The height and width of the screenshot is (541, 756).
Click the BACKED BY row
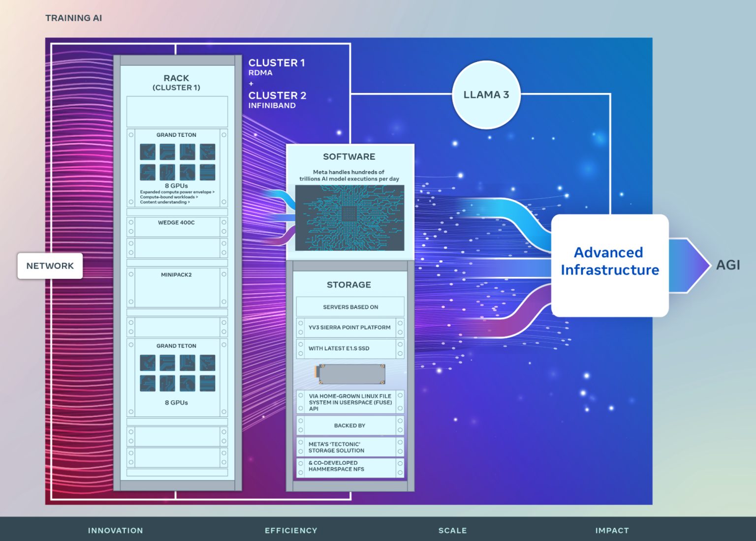(350, 425)
